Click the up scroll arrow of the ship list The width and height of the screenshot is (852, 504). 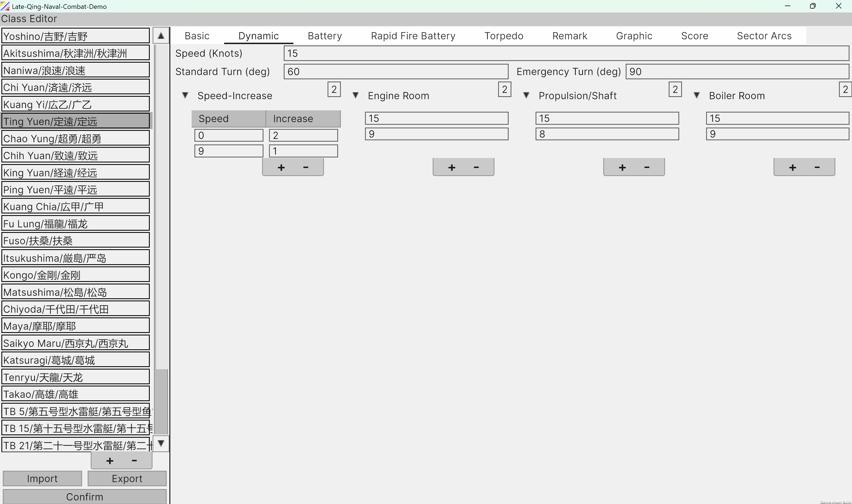click(x=161, y=35)
